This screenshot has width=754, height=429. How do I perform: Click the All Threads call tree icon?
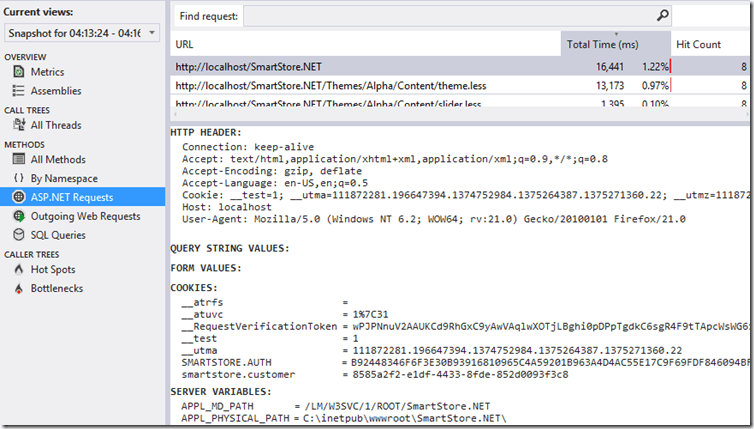click(19, 125)
